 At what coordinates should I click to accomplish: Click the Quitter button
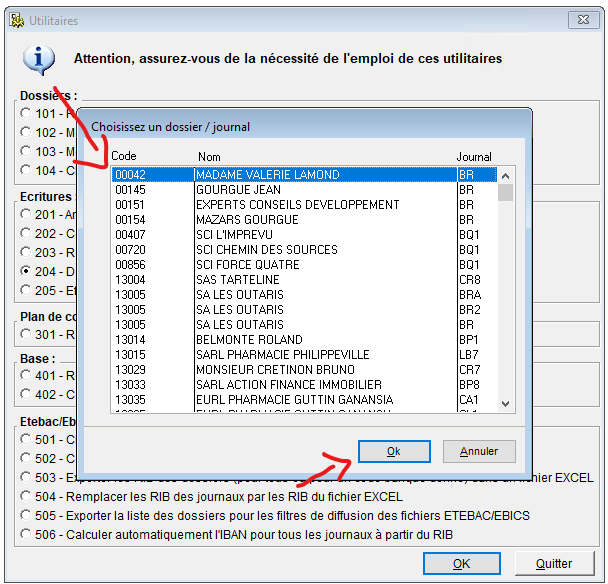(553, 564)
